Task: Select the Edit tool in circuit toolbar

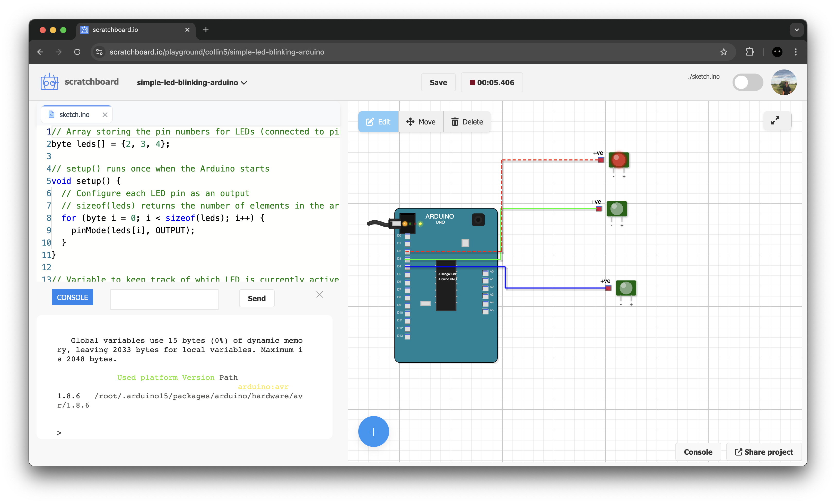Action: pos(378,122)
